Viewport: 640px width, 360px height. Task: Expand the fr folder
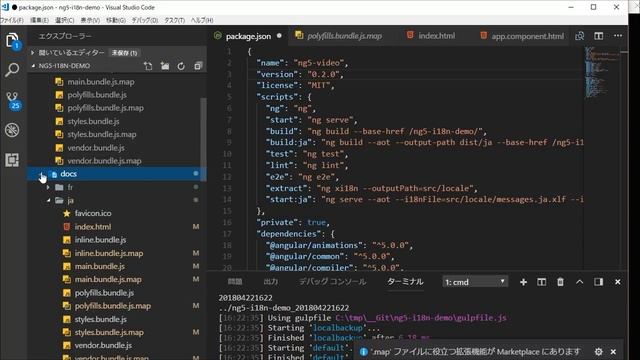click(x=49, y=187)
